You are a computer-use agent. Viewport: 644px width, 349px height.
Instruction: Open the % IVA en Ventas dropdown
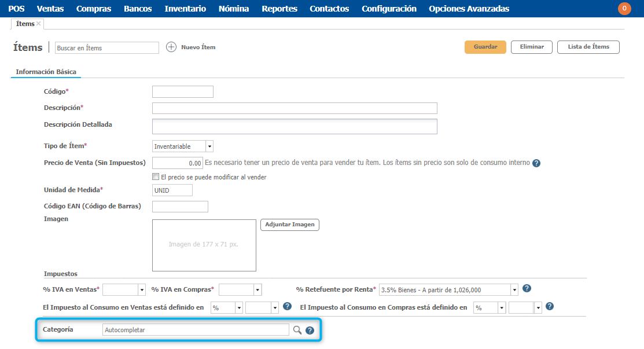pyautogui.click(x=142, y=290)
